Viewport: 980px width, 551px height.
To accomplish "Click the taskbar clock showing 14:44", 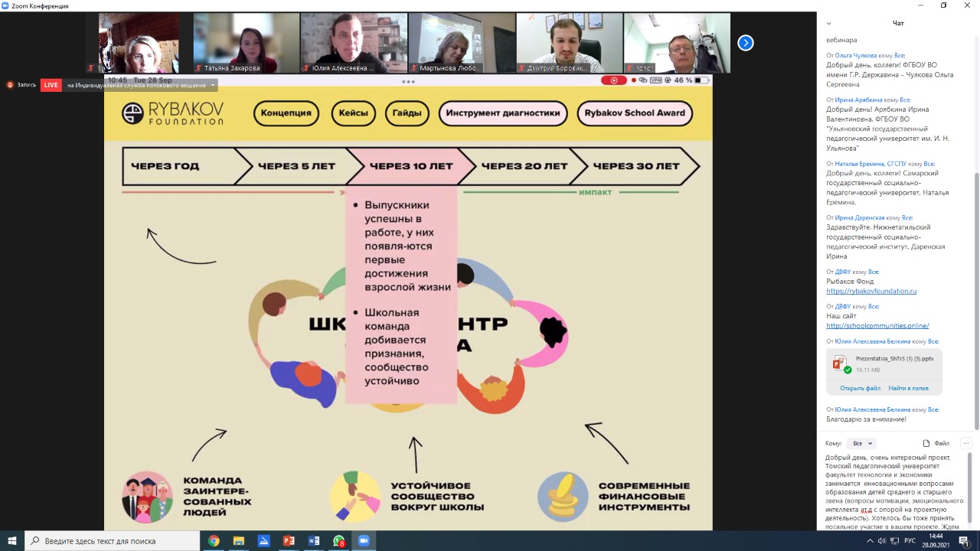I will pos(936,541).
